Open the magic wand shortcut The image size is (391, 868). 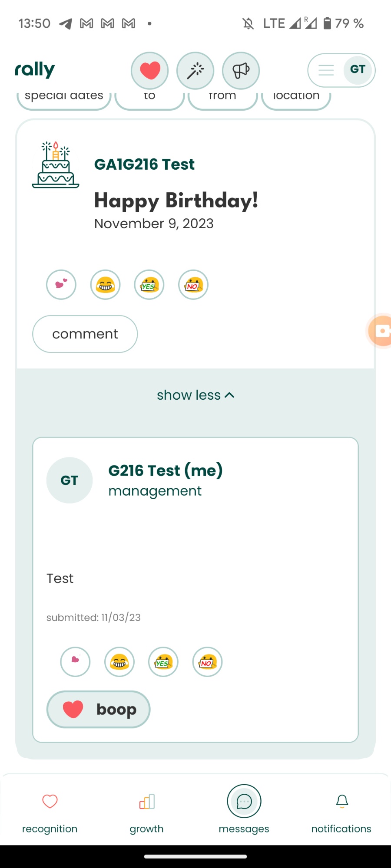click(195, 70)
